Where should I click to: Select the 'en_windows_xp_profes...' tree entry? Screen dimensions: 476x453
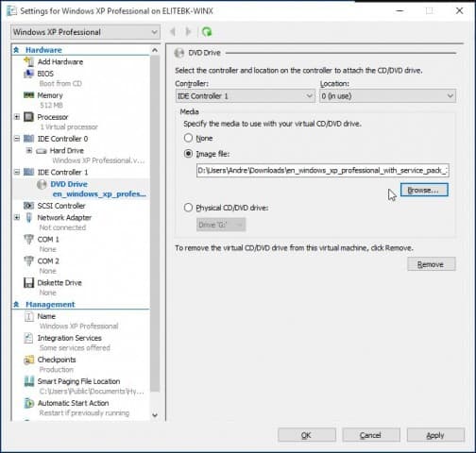(x=99, y=193)
